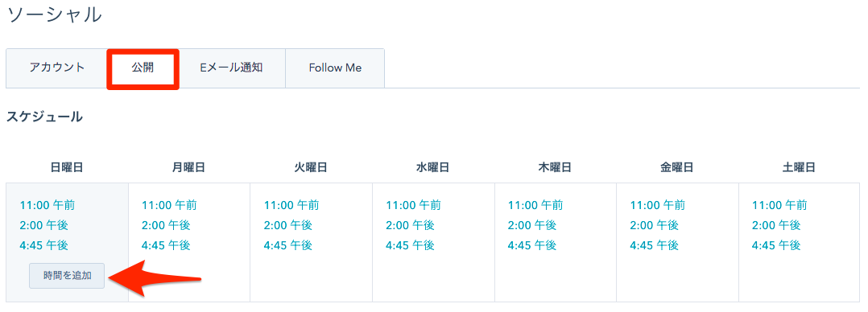Select Sunday's 2:00 午後 time link

tap(44, 225)
